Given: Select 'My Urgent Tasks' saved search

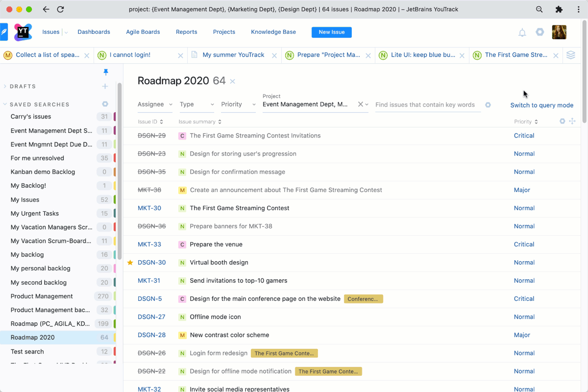Looking at the screenshot, I should [35, 214].
